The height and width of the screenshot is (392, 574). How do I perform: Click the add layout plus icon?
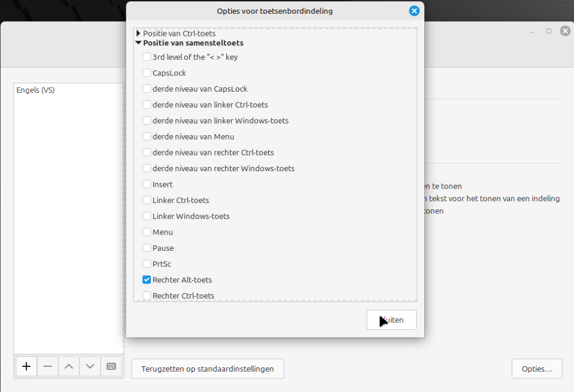[x=26, y=366]
